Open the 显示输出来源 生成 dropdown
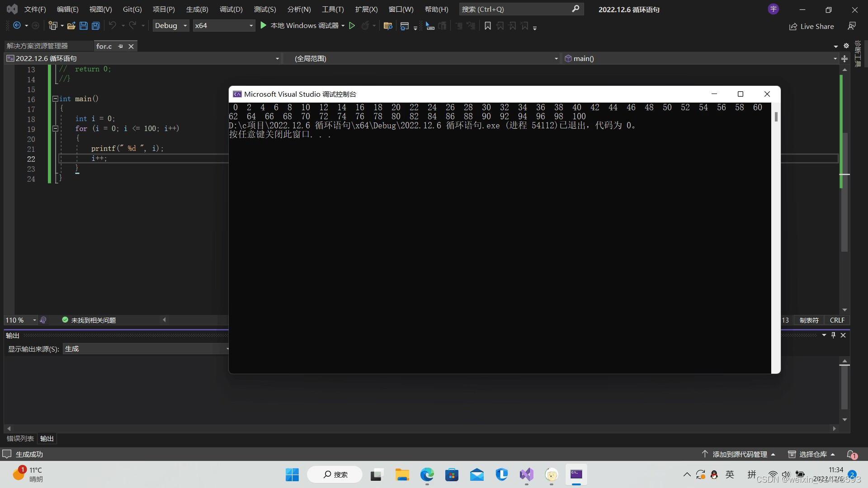The width and height of the screenshot is (868, 488). click(x=147, y=348)
